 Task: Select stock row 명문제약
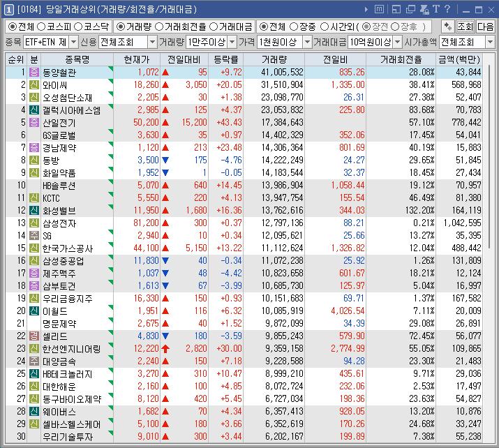[244, 324]
